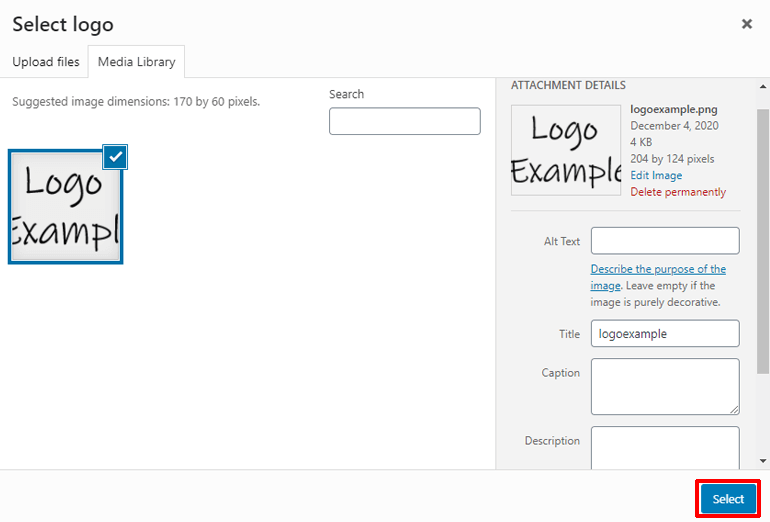The image size is (770, 522).
Task: Click the attachment details preview image
Action: (565, 150)
